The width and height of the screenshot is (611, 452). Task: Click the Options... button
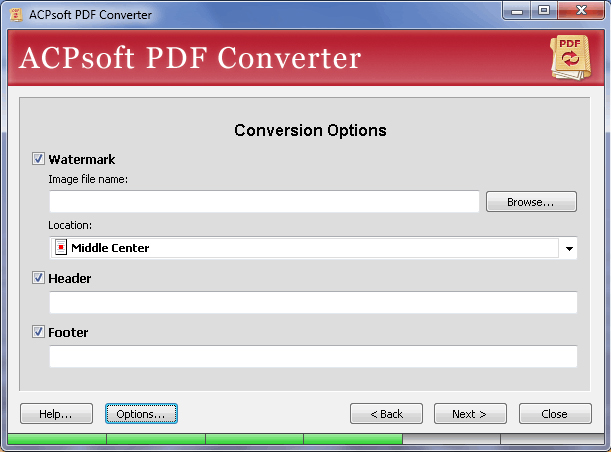tap(141, 414)
